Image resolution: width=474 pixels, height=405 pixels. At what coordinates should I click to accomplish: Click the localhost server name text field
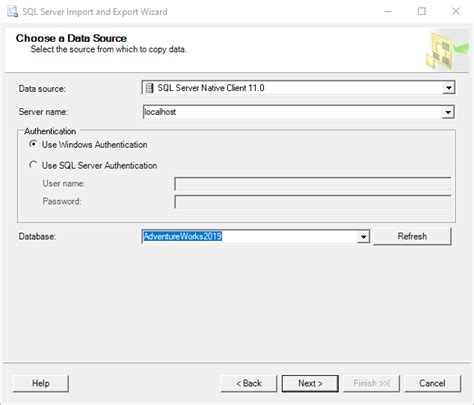click(292, 112)
